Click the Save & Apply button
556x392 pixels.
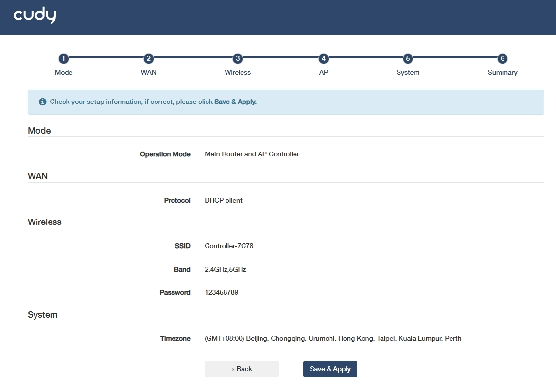coord(330,369)
